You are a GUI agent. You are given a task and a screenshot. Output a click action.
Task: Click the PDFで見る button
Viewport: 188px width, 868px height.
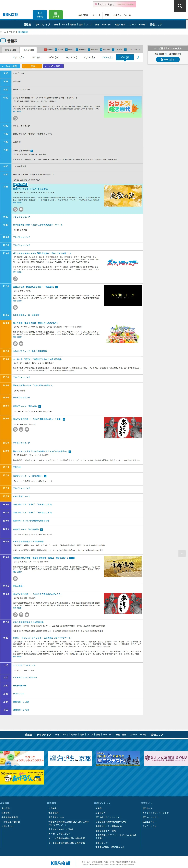click(x=167, y=59)
